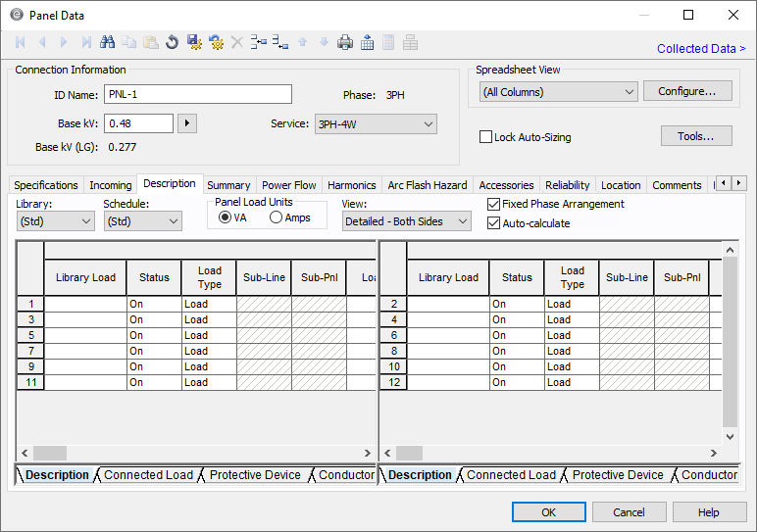Uncheck Fixed Phase Arrangement
This screenshot has height=532, width=757.
point(493,204)
